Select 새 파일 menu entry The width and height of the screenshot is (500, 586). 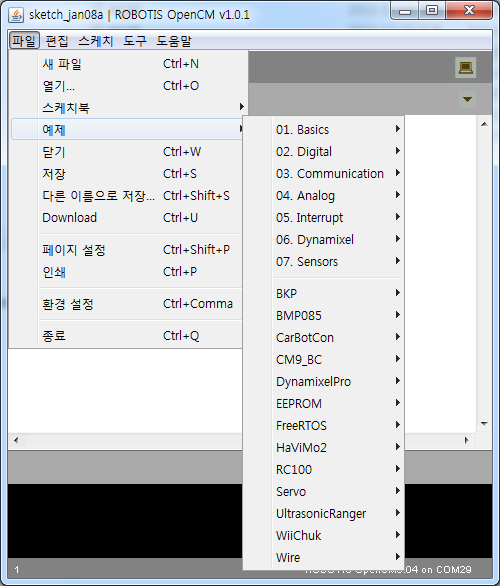coord(127,64)
